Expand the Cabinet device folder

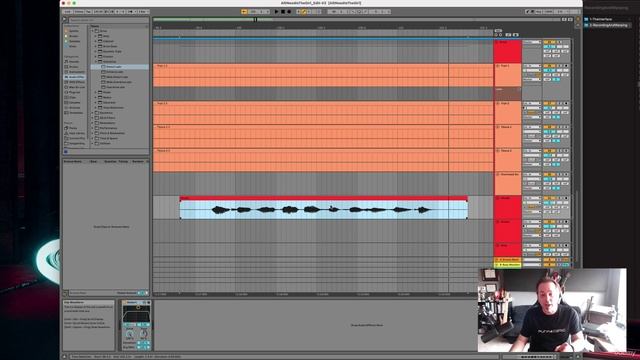[x=96, y=41]
